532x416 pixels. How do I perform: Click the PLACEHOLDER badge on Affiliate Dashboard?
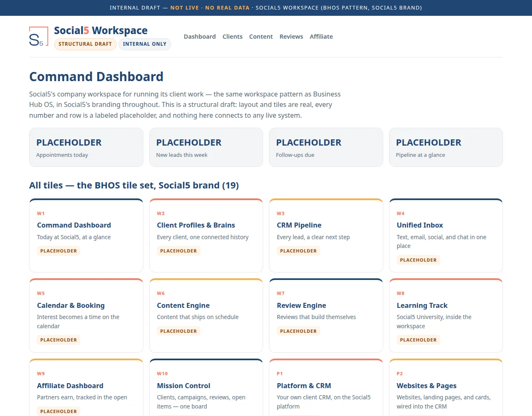[59, 411]
